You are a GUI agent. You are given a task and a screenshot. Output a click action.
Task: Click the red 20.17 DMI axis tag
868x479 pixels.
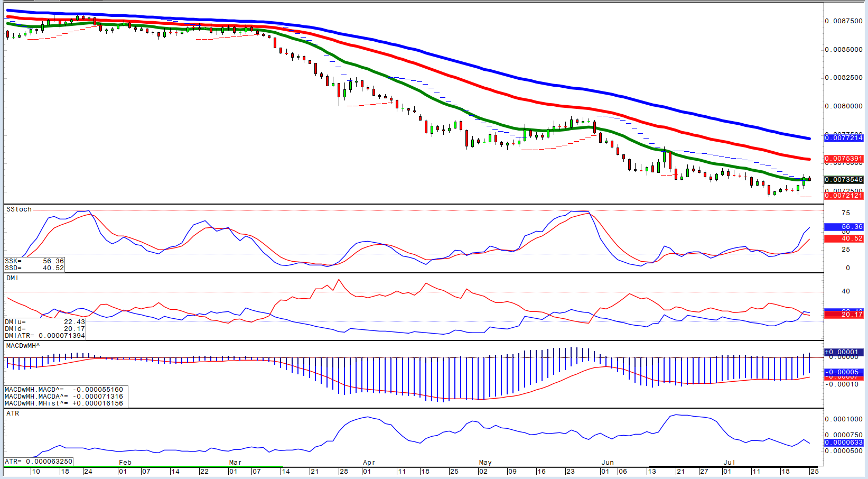[x=844, y=315]
